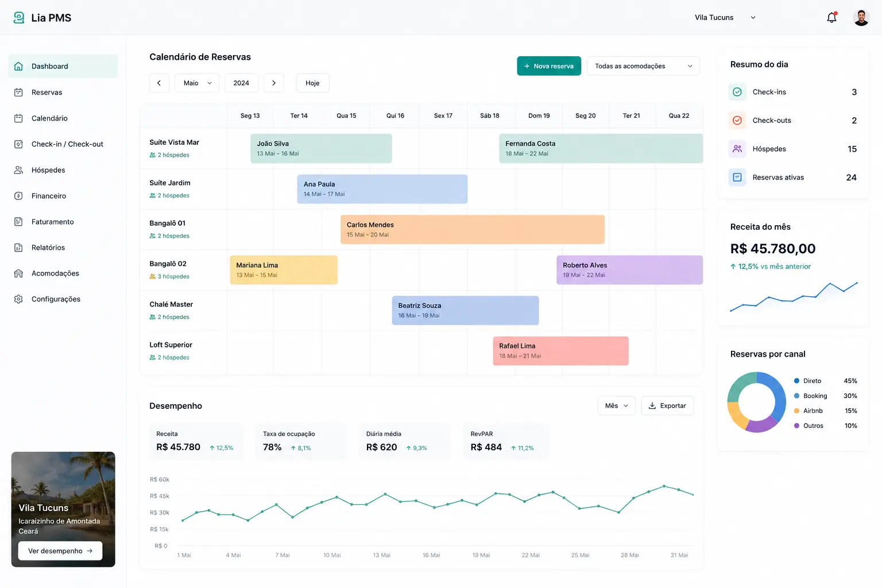Click the Configurações gear icon

tap(18, 299)
